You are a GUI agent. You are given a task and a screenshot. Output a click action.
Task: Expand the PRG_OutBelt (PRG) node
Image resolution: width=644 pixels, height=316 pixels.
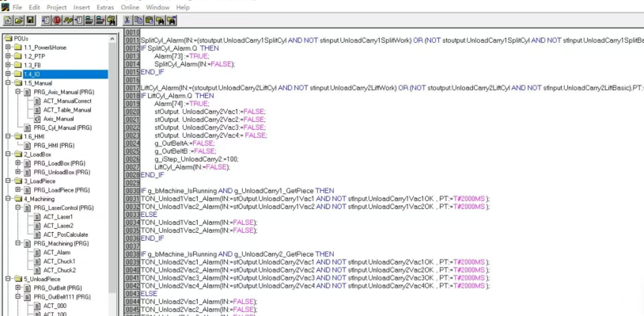pos(17,287)
